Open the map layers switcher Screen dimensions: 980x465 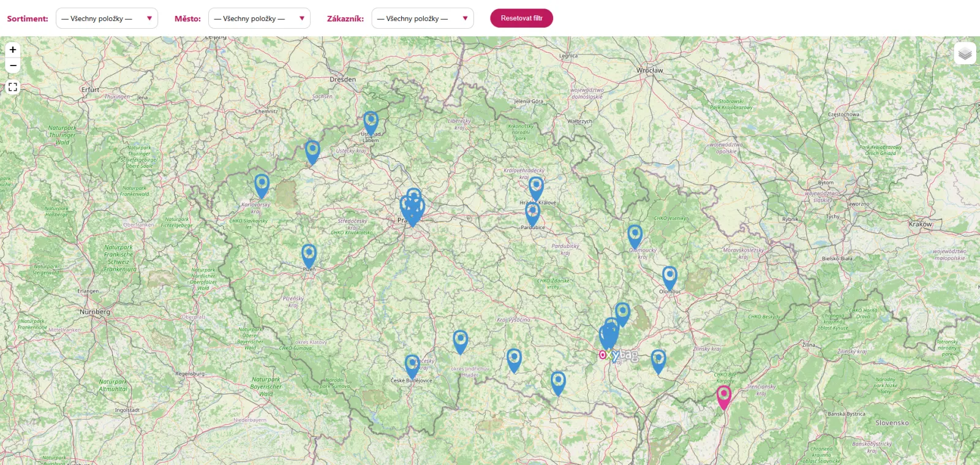click(x=965, y=53)
